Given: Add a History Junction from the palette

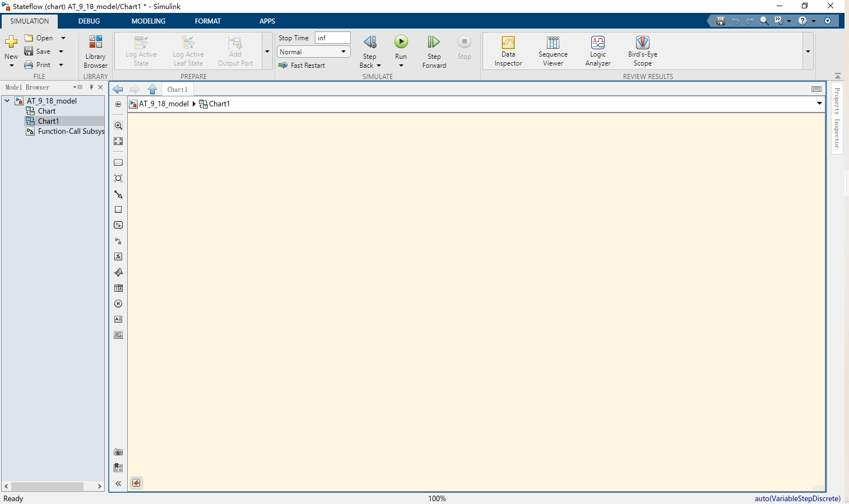Looking at the screenshot, I should click(x=118, y=304).
